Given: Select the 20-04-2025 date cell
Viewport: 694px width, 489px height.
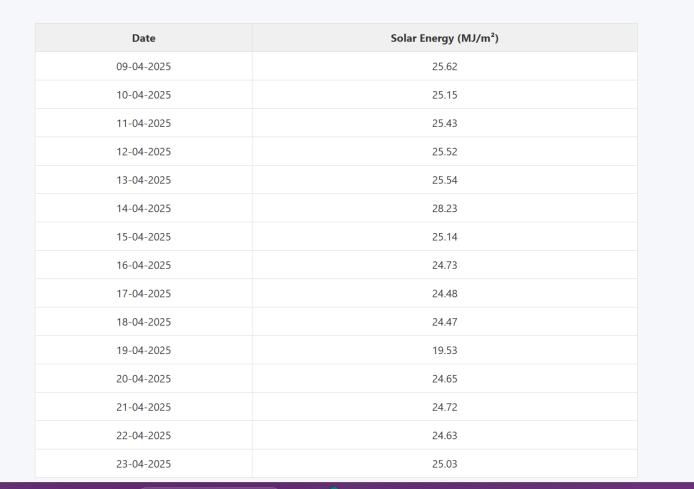Looking at the screenshot, I should [x=144, y=378].
